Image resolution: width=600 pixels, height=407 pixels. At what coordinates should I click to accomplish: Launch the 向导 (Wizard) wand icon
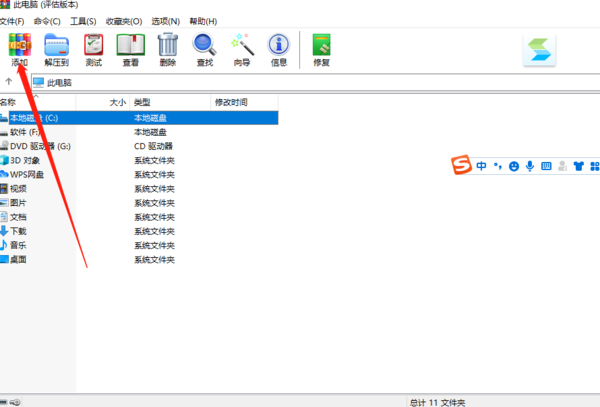(x=242, y=46)
